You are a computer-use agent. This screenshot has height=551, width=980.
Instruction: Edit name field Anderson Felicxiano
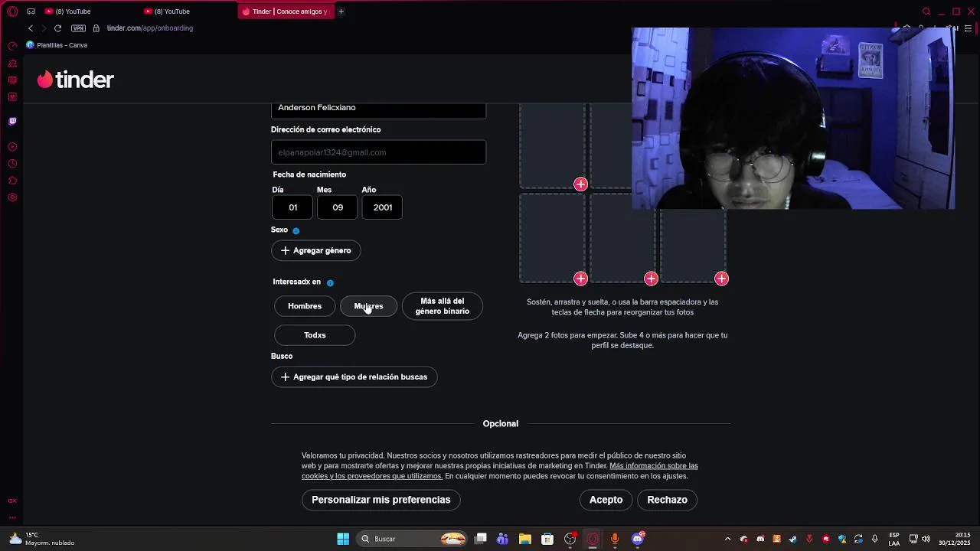378,109
